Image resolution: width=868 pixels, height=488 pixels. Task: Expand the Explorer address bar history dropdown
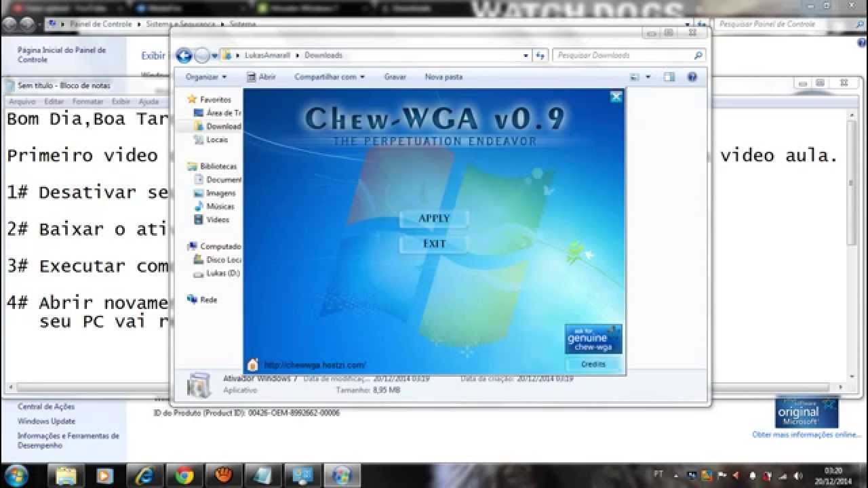[526, 56]
